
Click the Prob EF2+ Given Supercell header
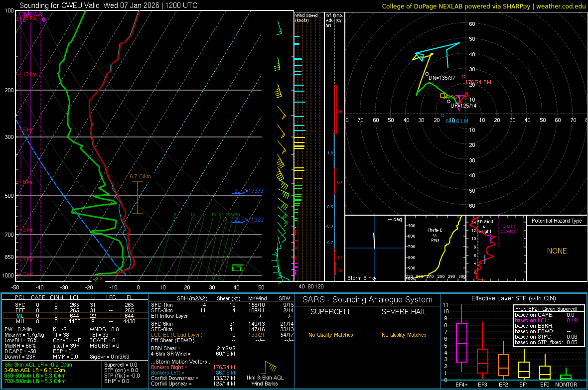[x=546, y=309]
